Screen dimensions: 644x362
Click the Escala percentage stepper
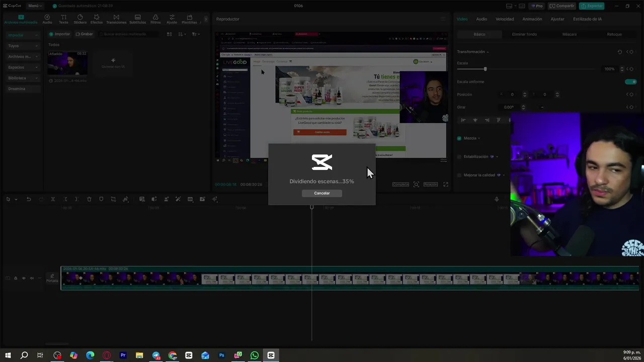tap(622, 69)
